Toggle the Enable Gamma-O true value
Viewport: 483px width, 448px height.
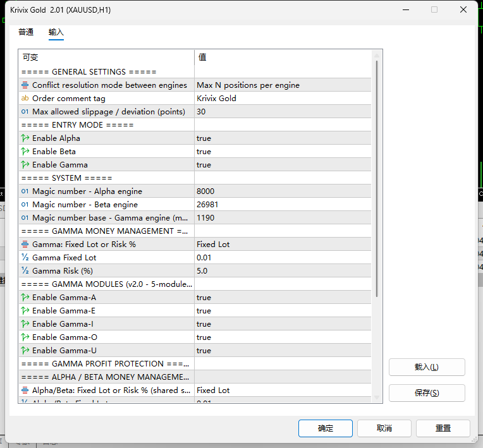(283, 337)
